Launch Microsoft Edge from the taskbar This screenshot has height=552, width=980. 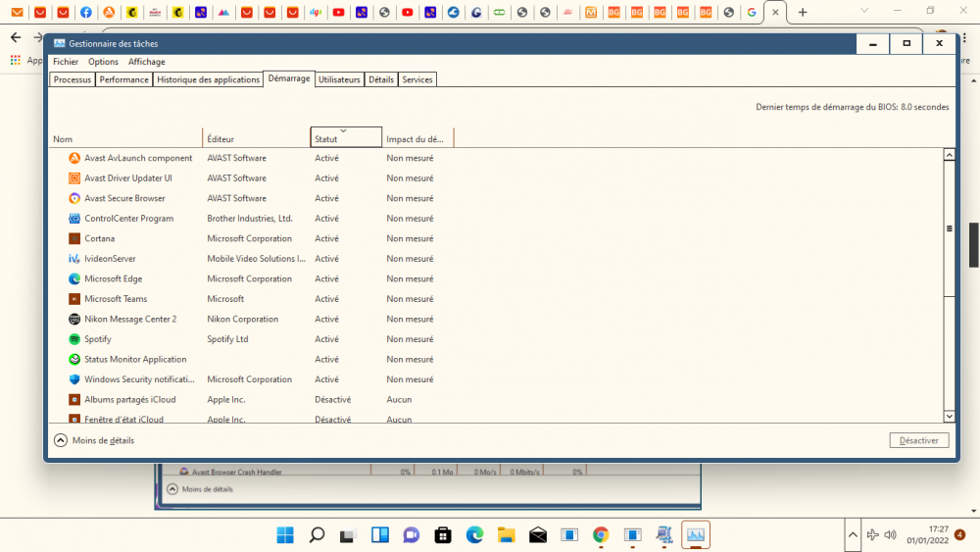(x=474, y=535)
